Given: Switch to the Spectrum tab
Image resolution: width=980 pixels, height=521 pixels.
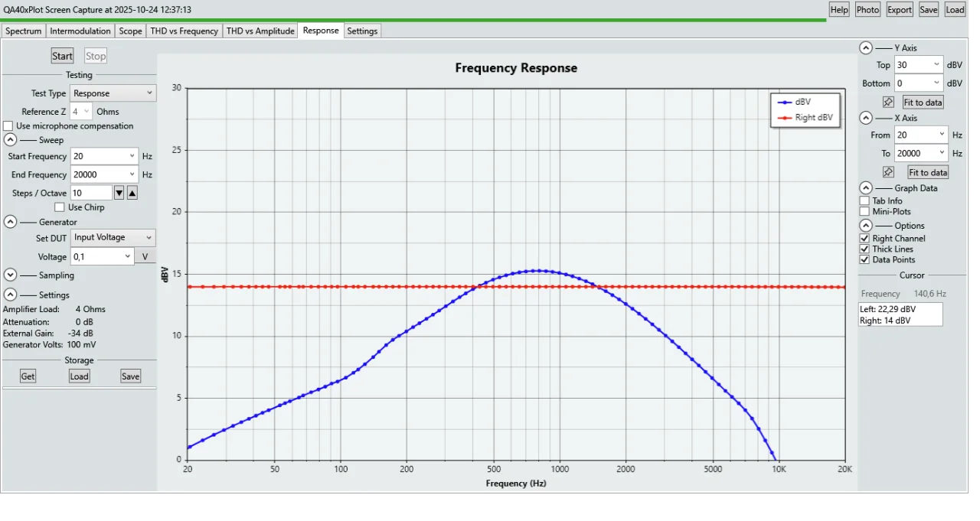Looking at the screenshot, I should (x=23, y=31).
